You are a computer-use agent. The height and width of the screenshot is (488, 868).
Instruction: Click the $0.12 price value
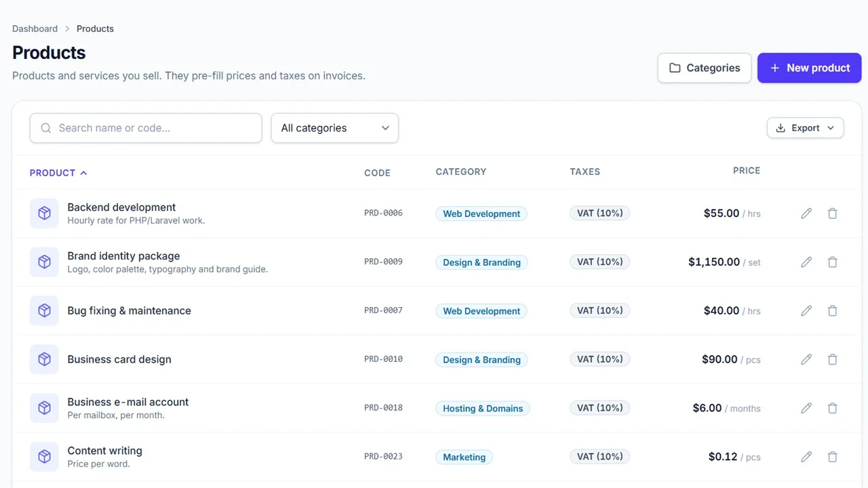click(x=723, y=457)
